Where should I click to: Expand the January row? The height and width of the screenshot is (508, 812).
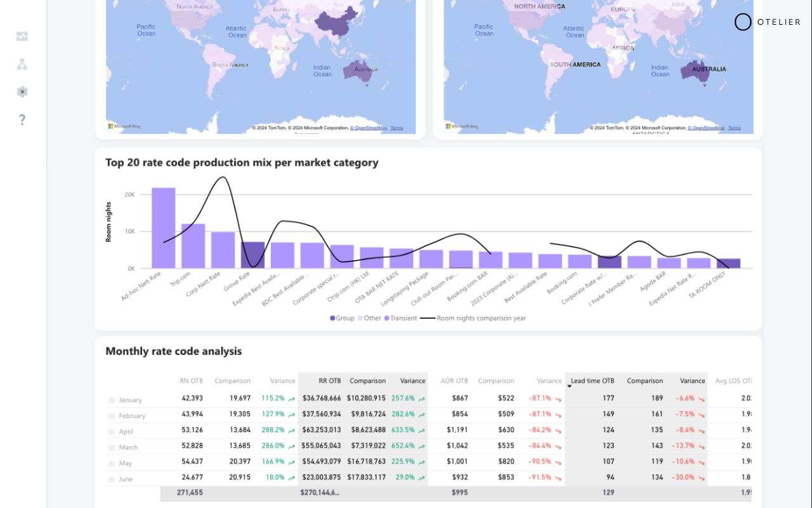(x=111, y=400)
